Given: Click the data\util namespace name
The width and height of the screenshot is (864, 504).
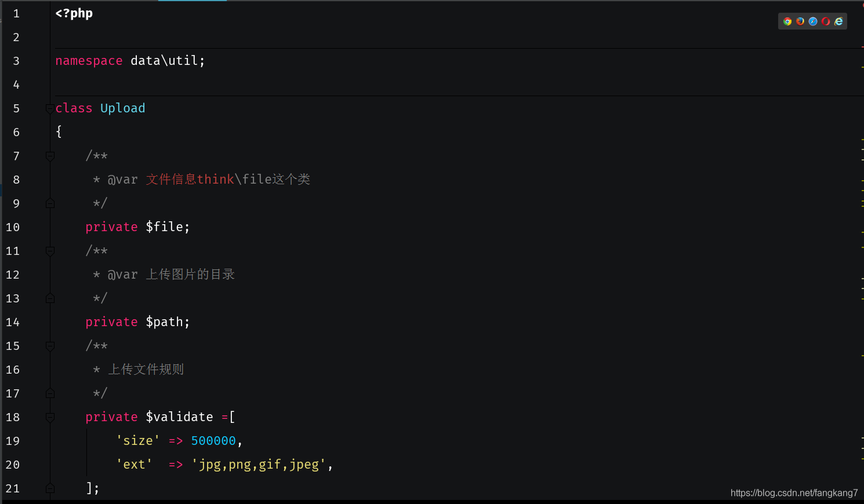Looking at the screenshot, I should [x=164, y=61].
